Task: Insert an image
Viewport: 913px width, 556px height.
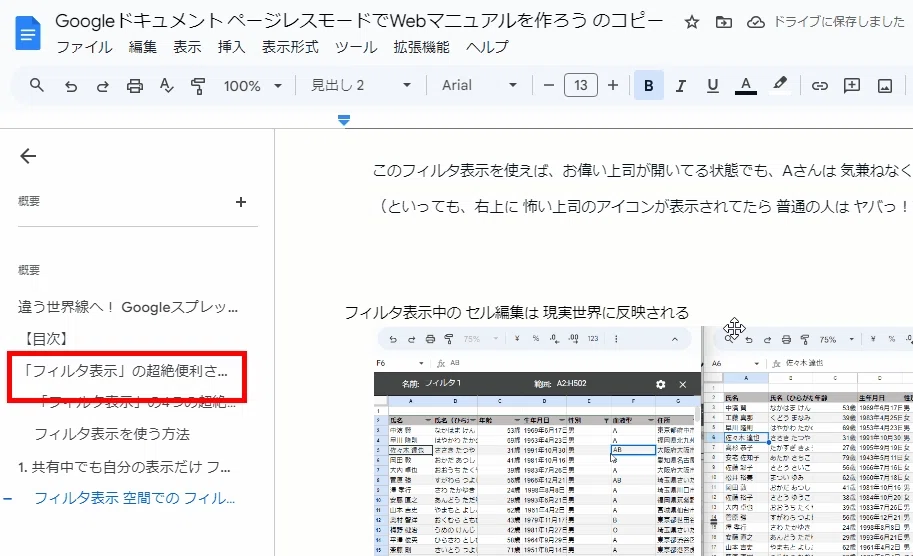Action: [x=884, y=86]
